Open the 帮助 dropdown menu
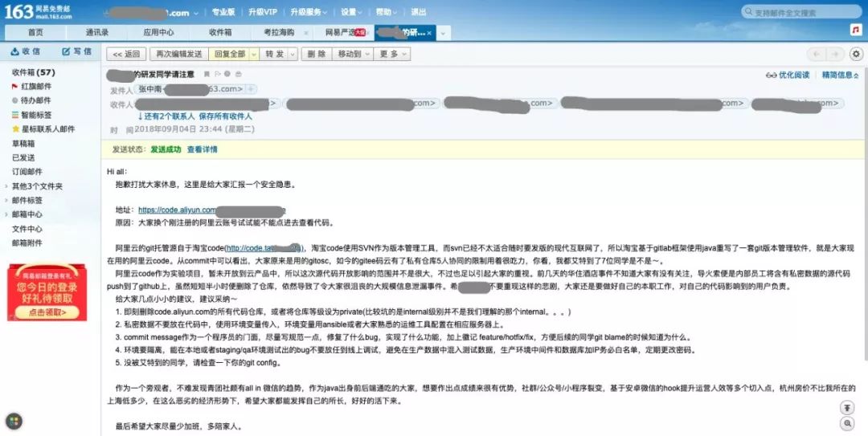 tap(387, 12)
